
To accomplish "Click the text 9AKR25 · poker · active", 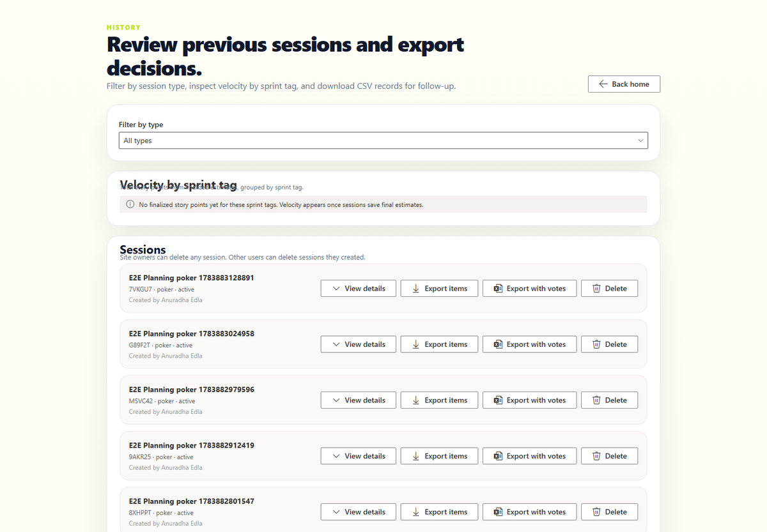I will [x=161, y=457].
